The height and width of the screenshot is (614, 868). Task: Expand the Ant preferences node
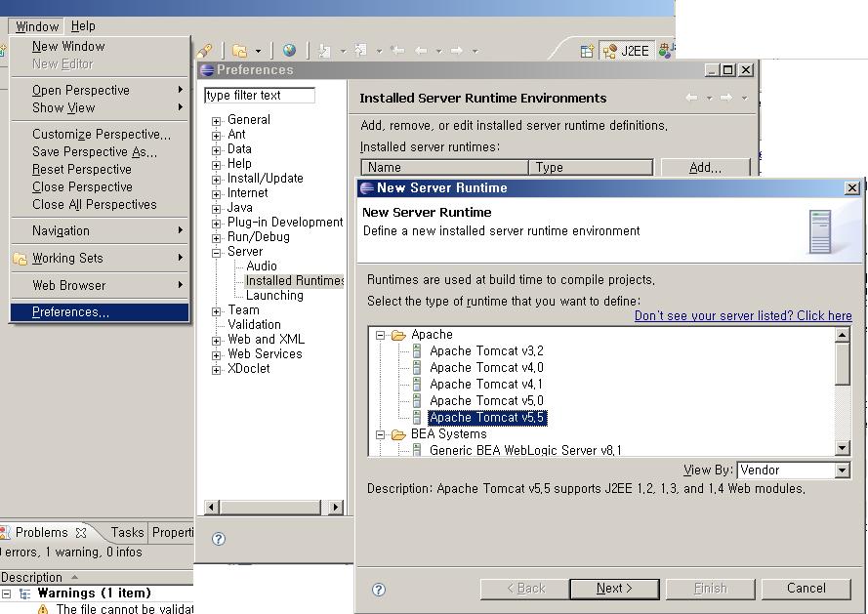coord(217,135)
